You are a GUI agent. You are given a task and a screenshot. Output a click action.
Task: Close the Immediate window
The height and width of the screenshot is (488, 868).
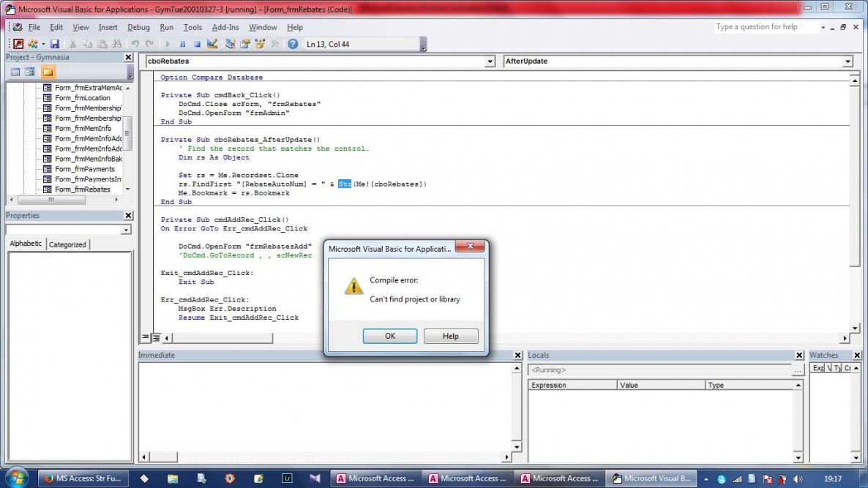(x=518, y=356)
